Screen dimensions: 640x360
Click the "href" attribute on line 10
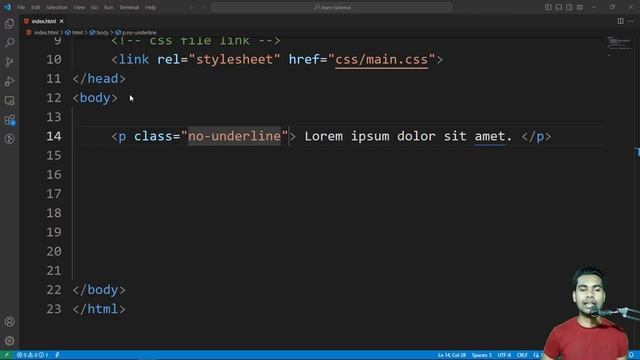tap(304, 60)
